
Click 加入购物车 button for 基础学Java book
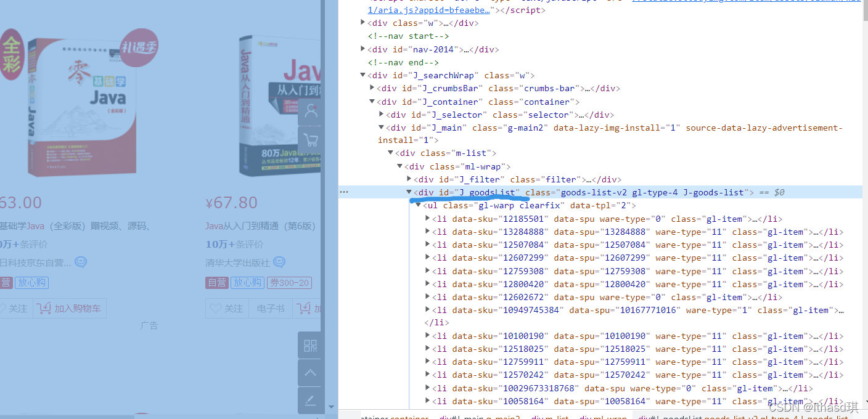70,308
